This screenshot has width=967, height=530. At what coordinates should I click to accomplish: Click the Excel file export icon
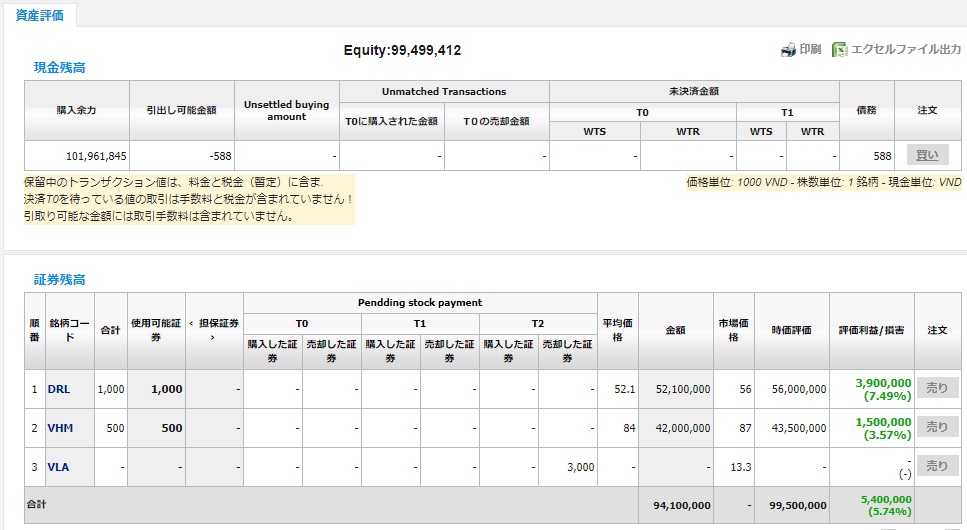coord(840,49)
